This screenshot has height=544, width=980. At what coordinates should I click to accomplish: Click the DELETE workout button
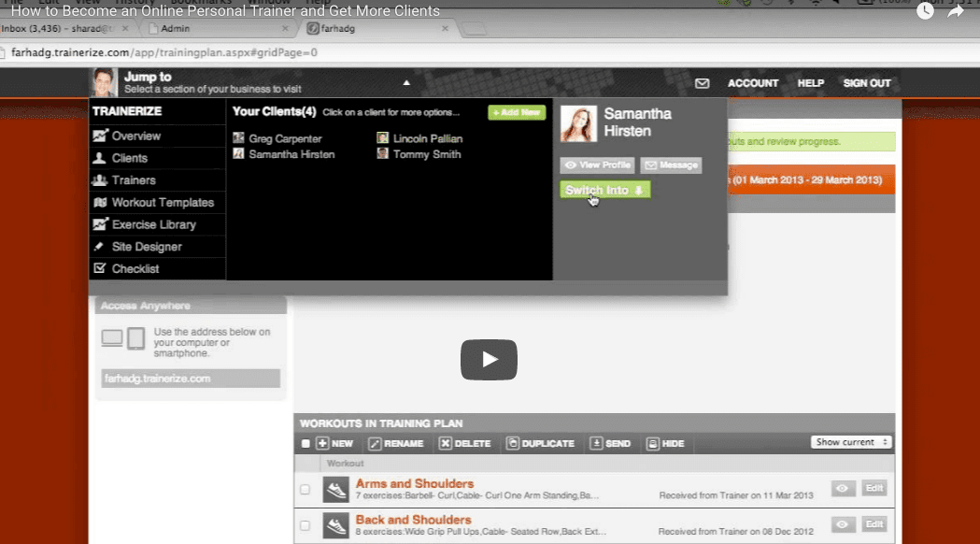[x=465, y=443]
